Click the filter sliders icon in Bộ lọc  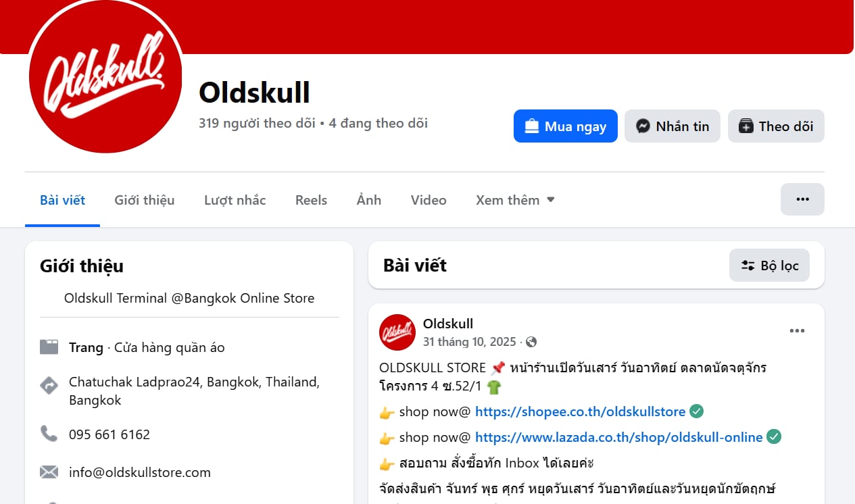(x=748, y=266)
